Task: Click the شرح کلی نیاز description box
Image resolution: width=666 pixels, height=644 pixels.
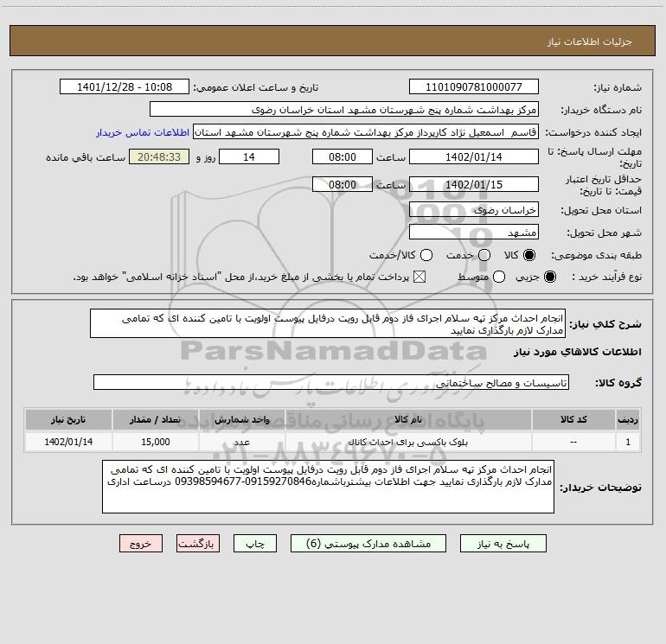Action: pos(328,323)
